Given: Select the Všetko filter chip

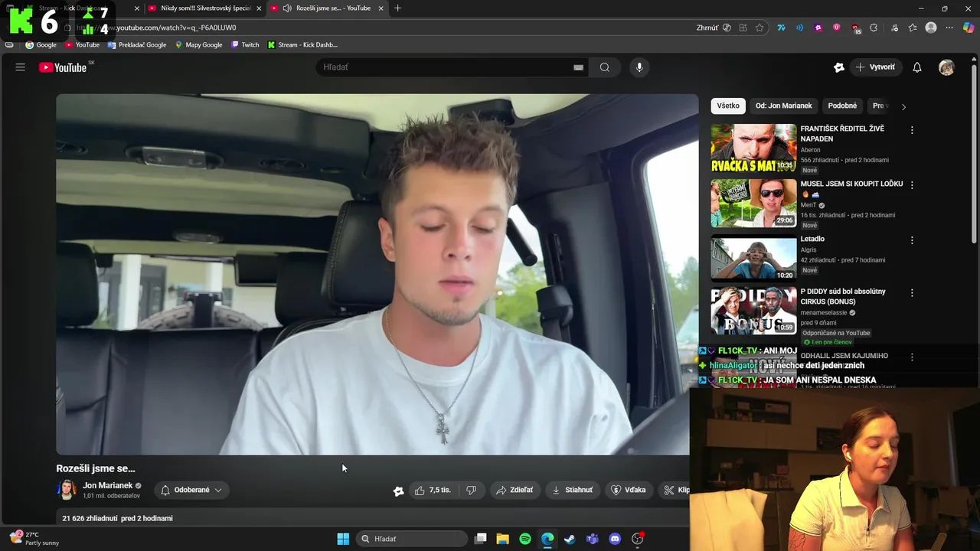Looking at the screenshot, I should (x=728, y=106).
